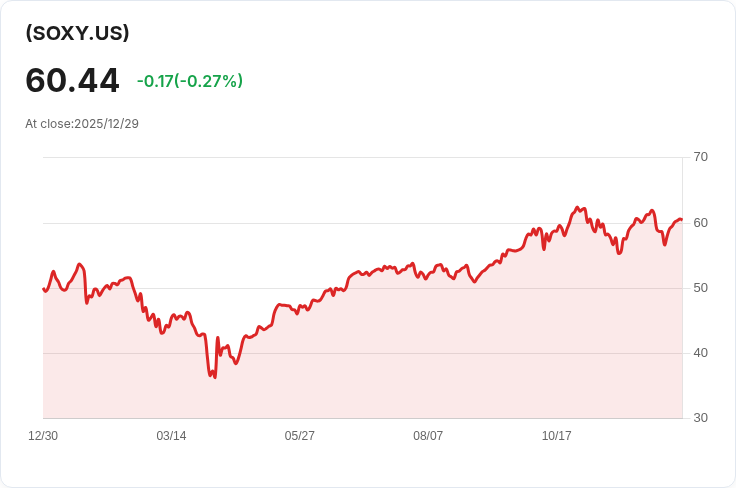Click the current price 60.44
Viewport: 736px width, 488px height.
(x=72, y=81)
